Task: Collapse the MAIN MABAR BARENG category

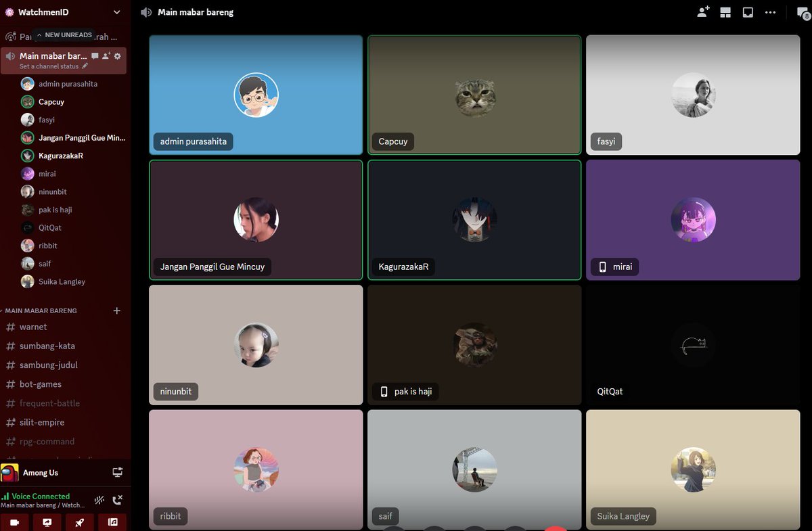Action: pyautogui.click(x=39, y=310)
